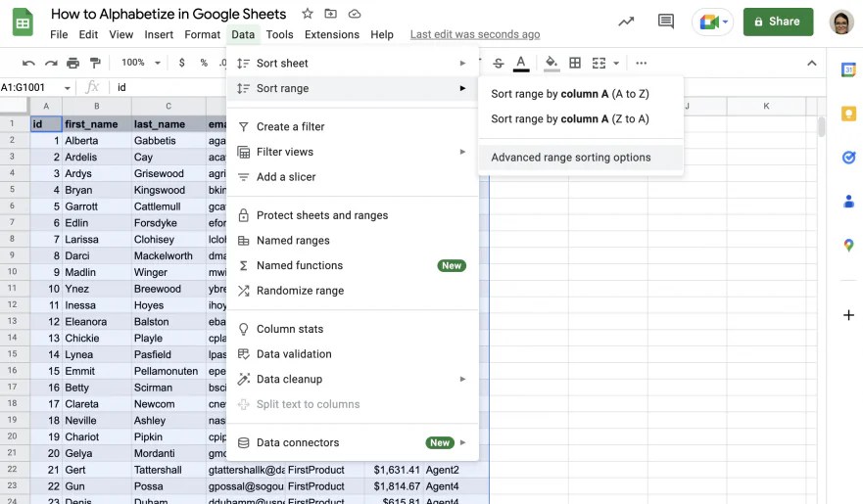Viewport: 863px width, 504px height.
Task: Expand the Filter views submenu
Action: click(x=462, y=152)
